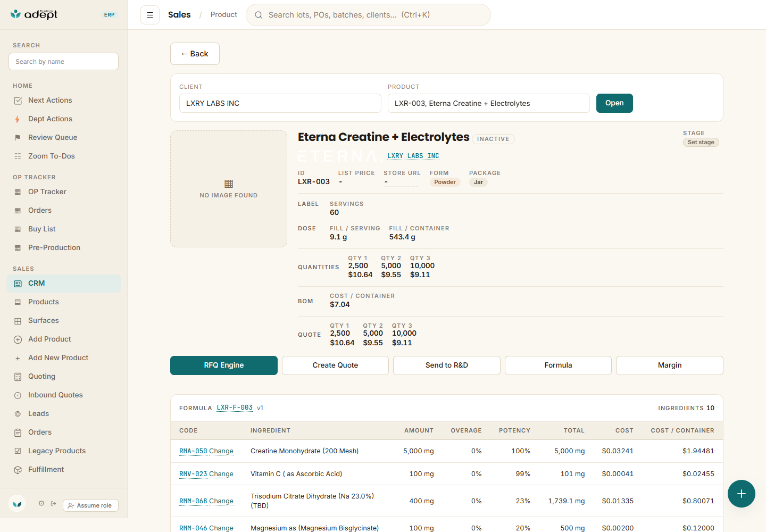Viewport: 766px width, 532px height.
Task: Click the Inbound Quotes icon
Action: coord(18,395)
